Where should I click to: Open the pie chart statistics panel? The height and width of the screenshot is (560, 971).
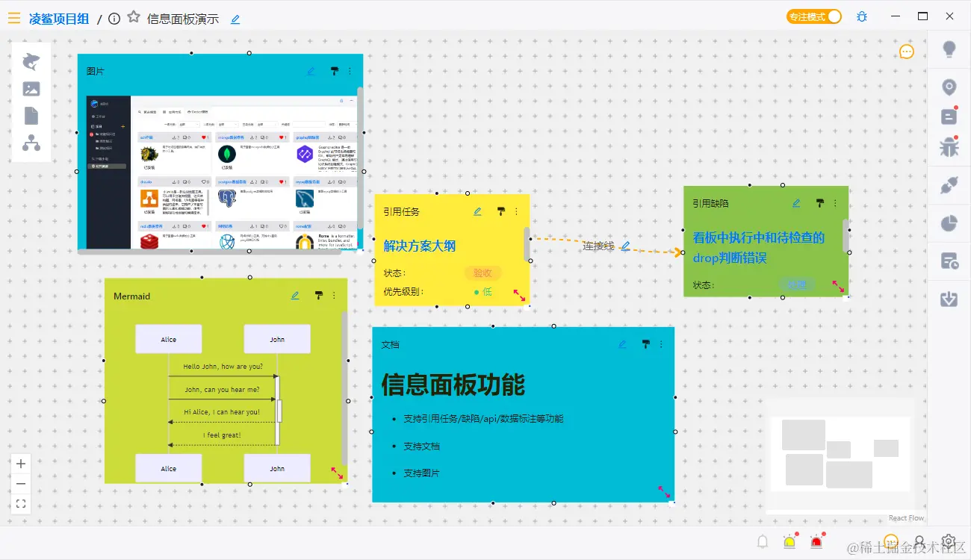[x=949, y=223]
